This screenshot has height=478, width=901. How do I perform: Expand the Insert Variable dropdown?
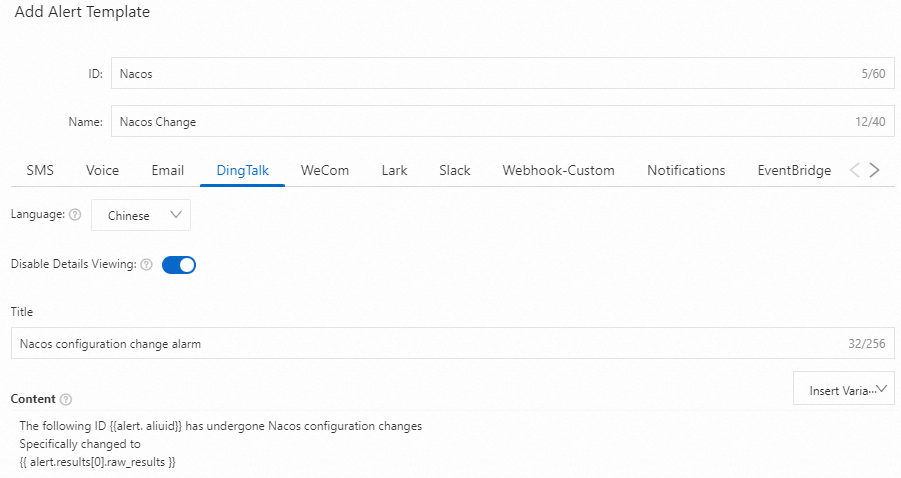coord(843,390)
